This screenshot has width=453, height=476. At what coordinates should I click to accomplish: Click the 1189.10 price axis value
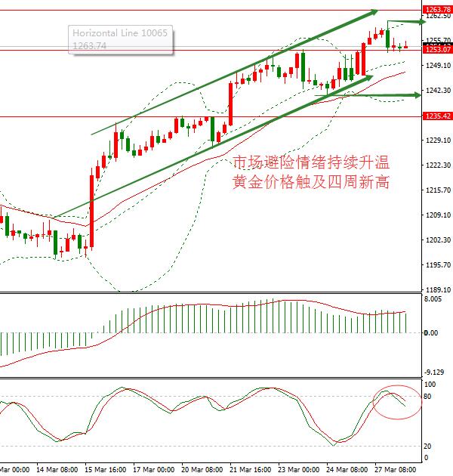pyautogui.click(x=438, y=289)
